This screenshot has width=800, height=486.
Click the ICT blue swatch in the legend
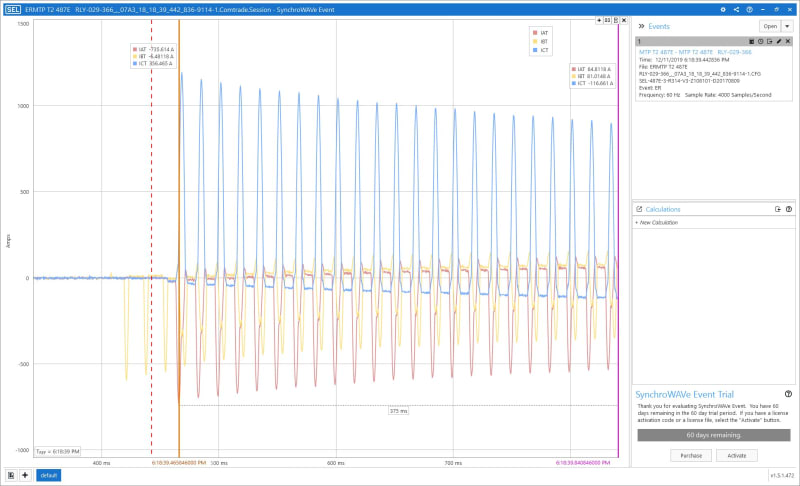(x=535, y=50)
